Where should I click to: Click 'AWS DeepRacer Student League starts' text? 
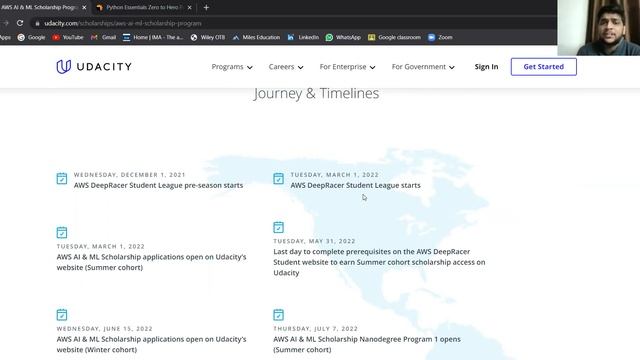coord(356,185)
